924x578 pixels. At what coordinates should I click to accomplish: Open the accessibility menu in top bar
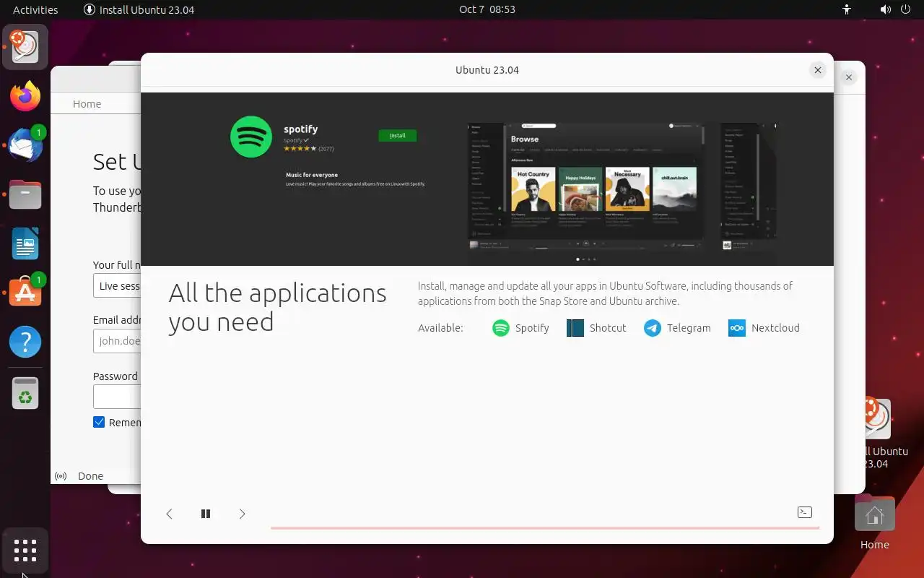[847, 9]
